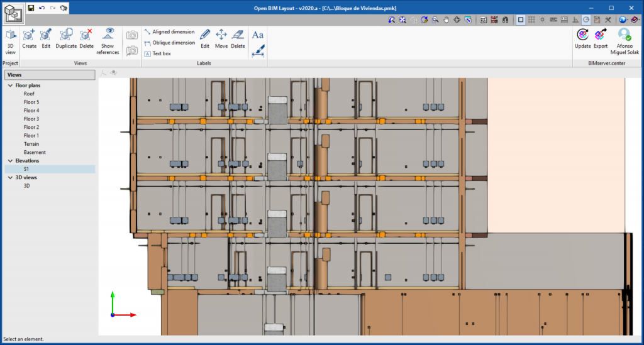Click the peach background area in the elevation
The image size is (644, 345).
[556, 155]
